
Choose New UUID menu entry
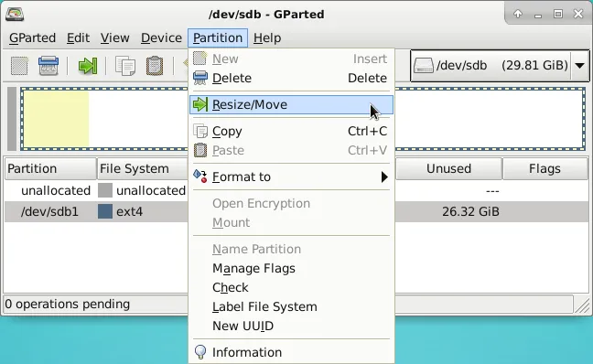click(x=291, y=326)
